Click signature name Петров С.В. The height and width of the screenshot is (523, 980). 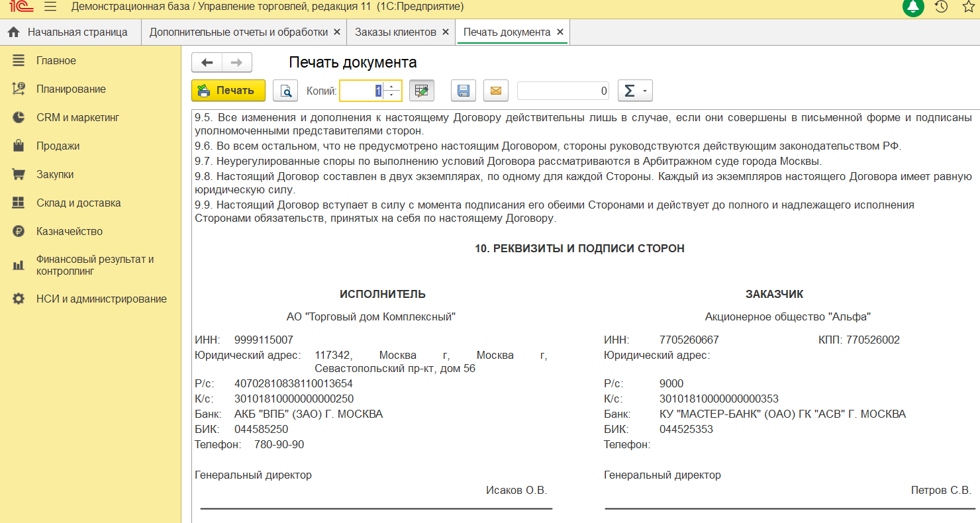click(941, 490)
